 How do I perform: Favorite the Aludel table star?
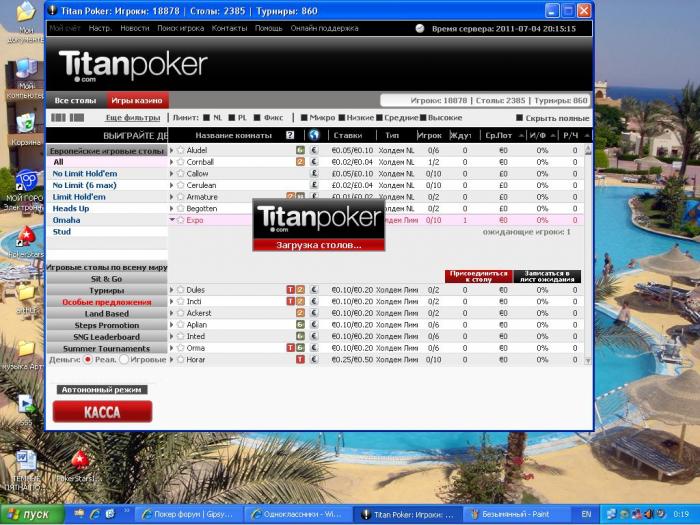click(x=181, y=150)
